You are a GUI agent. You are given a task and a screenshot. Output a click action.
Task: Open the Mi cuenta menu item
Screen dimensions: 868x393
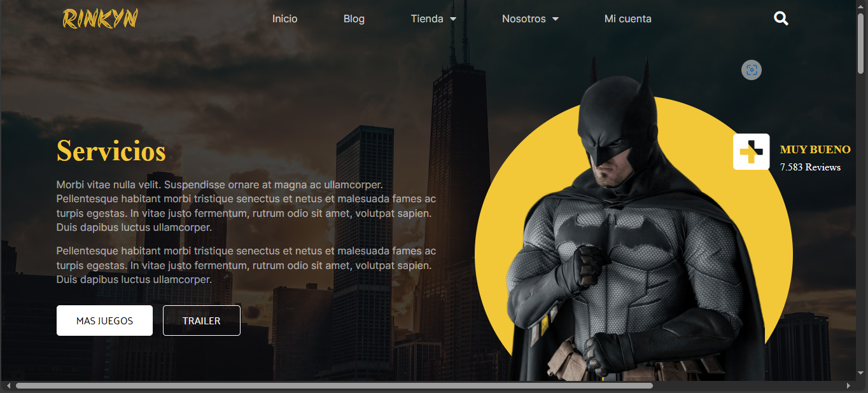(x=628, y=19)
